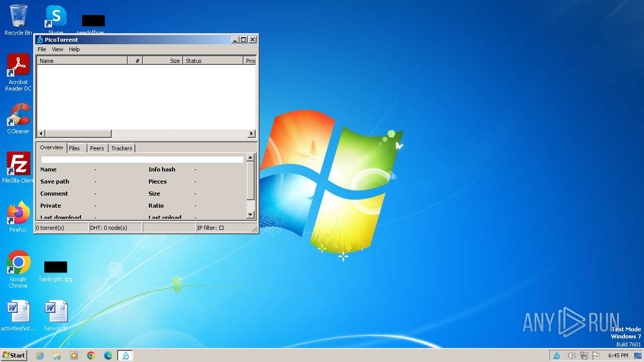This screenshot has height=362, width=644.
Task: Click PicoTorrent taskbar button
Action: pos(125,355)
